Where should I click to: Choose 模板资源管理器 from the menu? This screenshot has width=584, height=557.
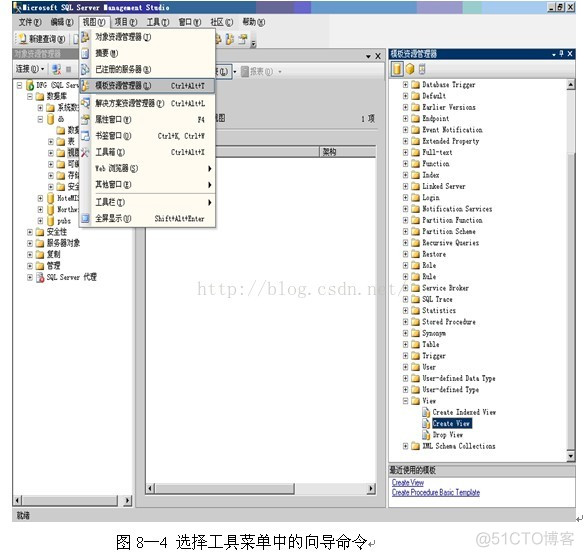click(x=147, y=86)
